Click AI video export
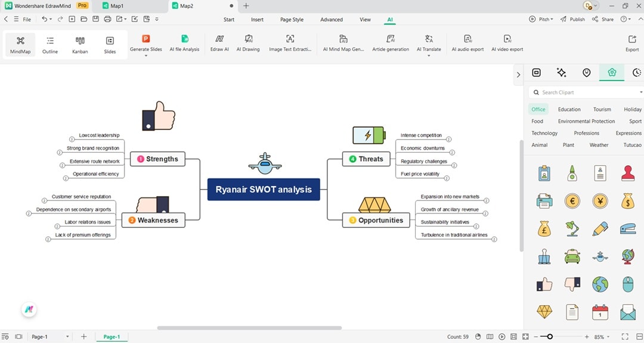This screenshot has width=644, height=343. 507,44
